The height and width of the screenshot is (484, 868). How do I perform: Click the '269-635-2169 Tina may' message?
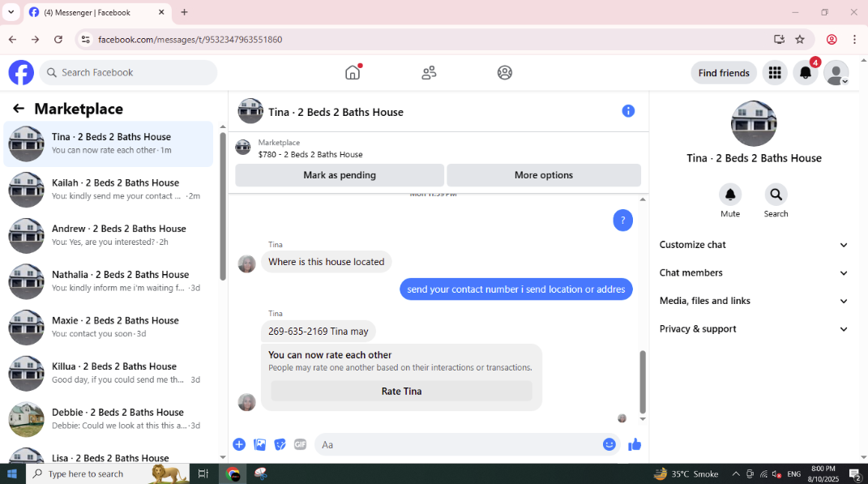(319, 331)
